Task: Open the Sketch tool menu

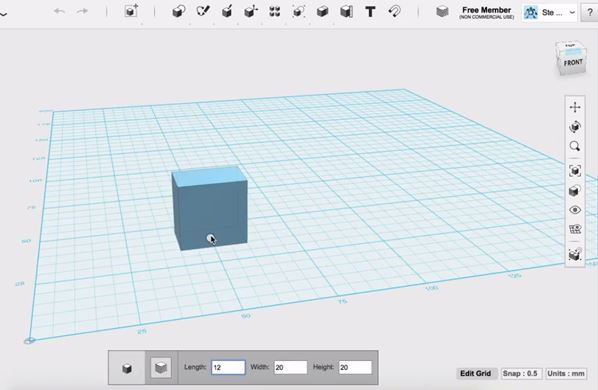Action: tap(203, 11)
